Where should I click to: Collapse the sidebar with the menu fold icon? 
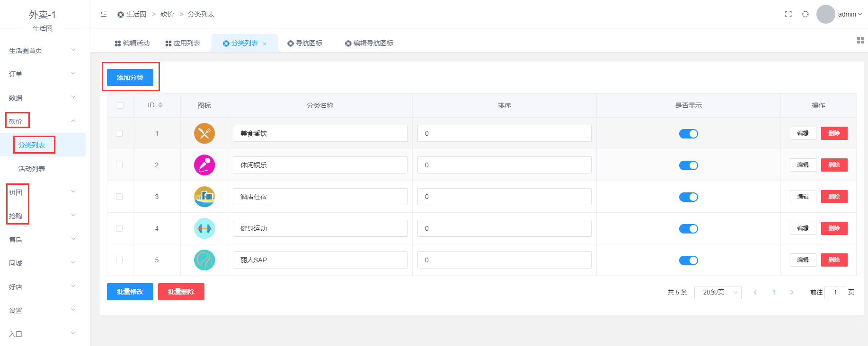click(x=104, y=14)
